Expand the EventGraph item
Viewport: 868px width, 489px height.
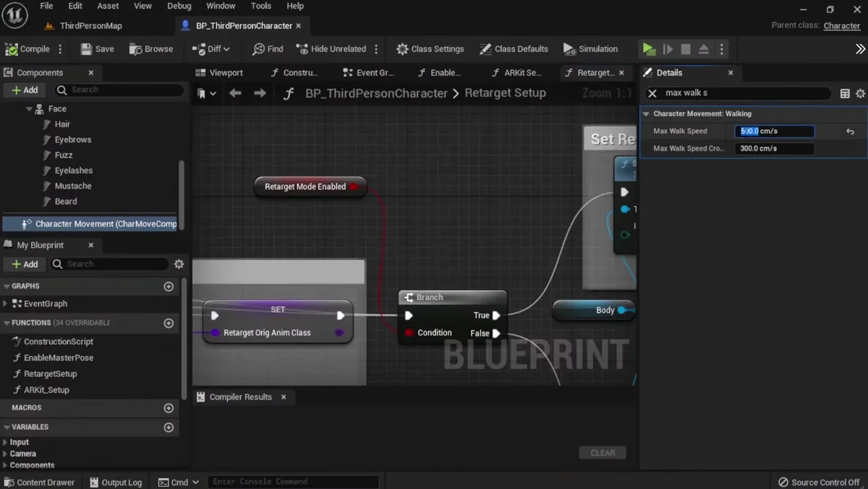[6, 304]
